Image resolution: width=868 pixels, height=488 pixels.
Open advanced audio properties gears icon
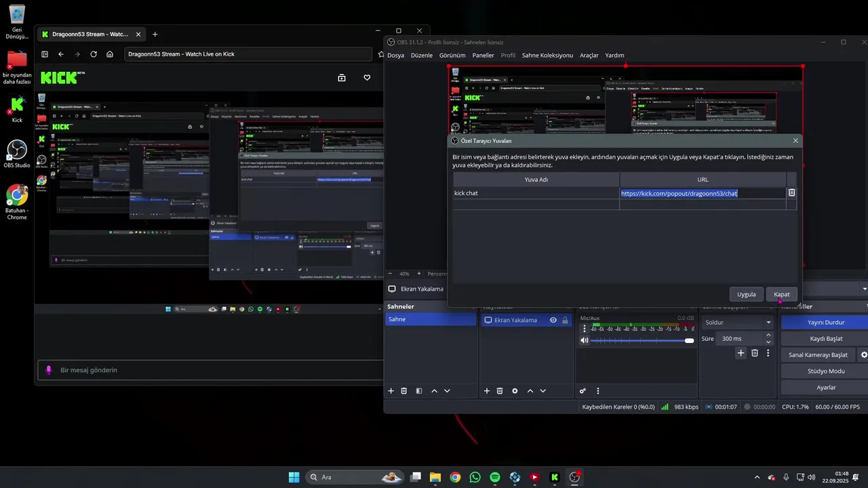[x=583, y=391]
